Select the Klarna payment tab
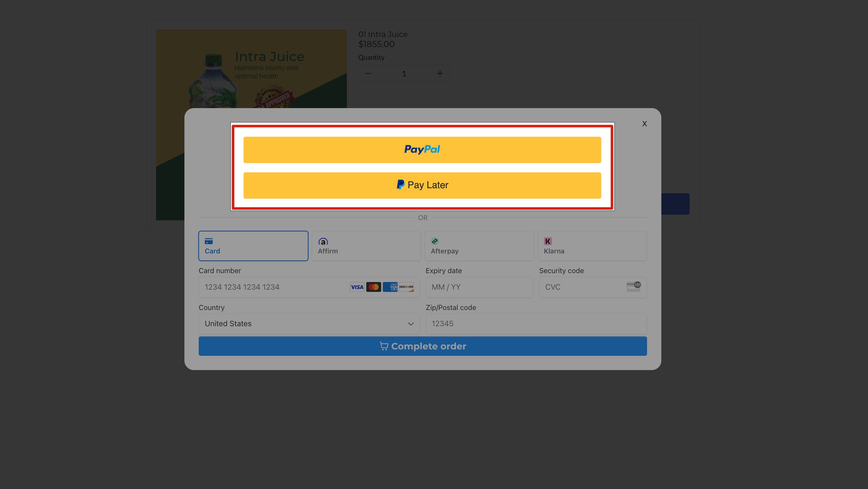 coord(592,246)
